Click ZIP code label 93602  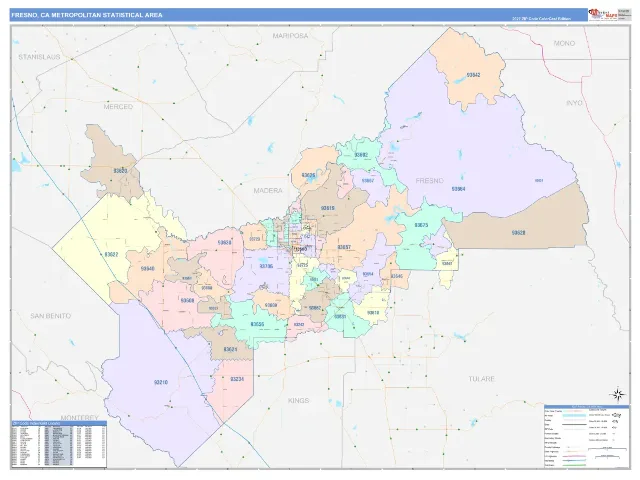click(x=361, y=155)
